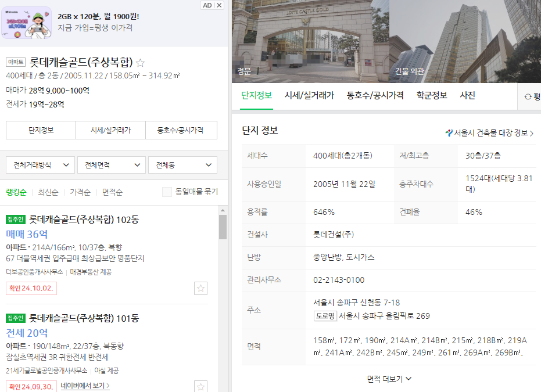Screen dimensions: 541x392
Task: Click the left-panel 단지정보 button
Action: 41,130
